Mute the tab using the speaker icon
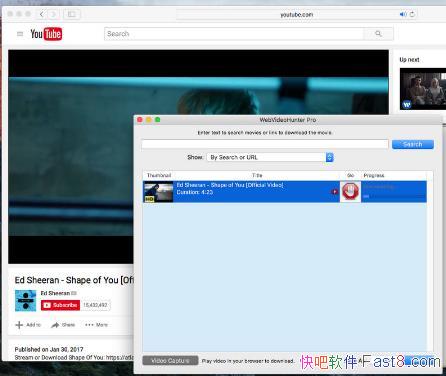 [x=403, y=14]
